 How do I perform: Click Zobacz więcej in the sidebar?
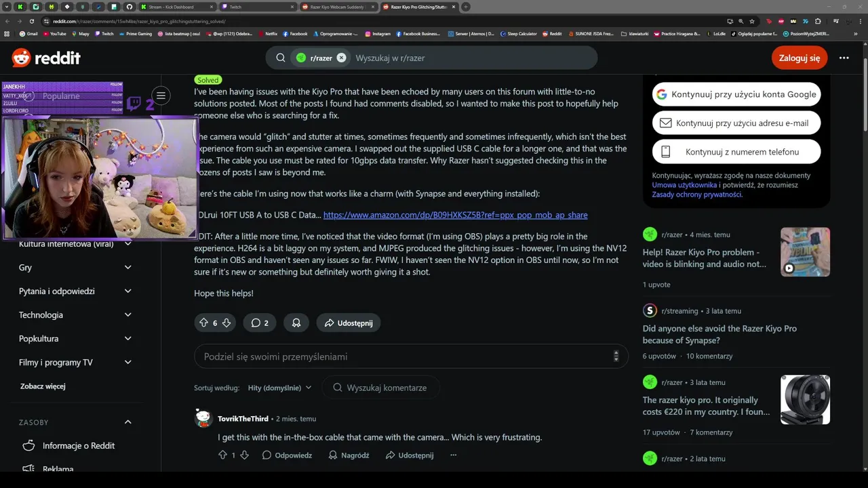pos(43,386)
